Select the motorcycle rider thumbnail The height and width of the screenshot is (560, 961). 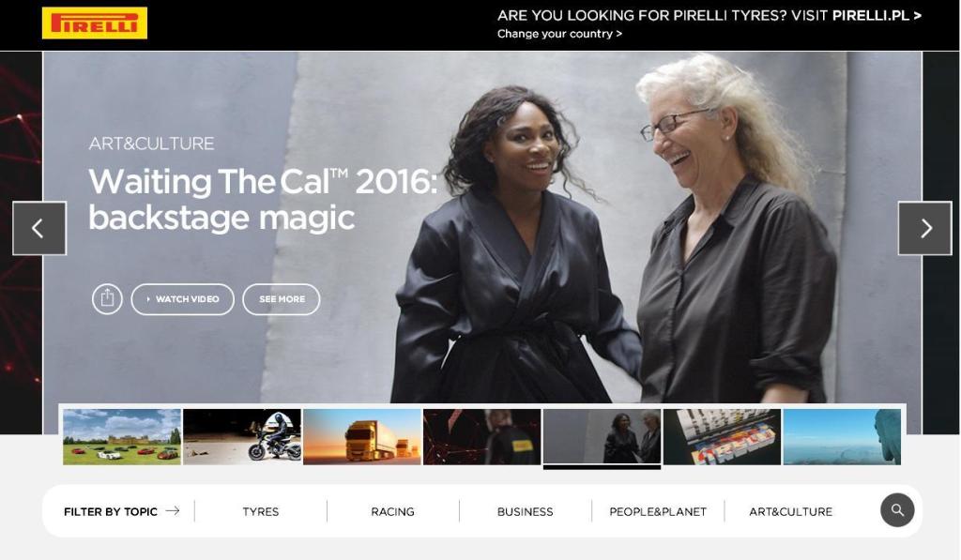(242, 437)
